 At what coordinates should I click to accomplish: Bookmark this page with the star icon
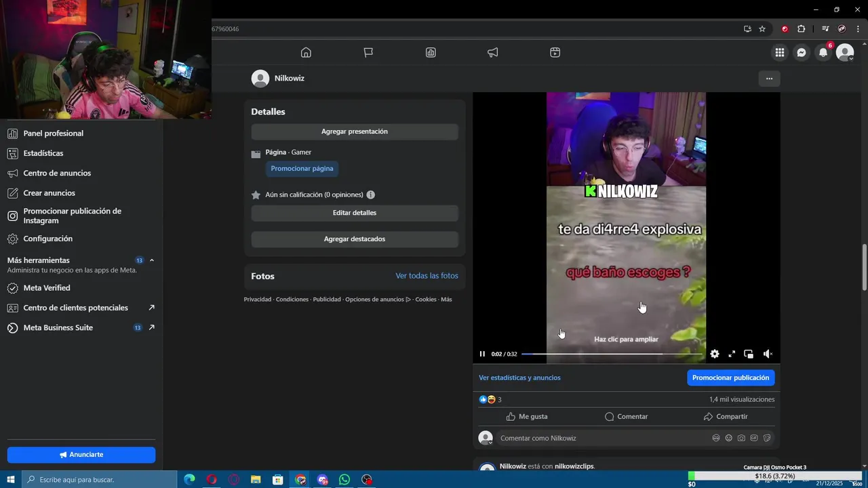coord(762,29)
